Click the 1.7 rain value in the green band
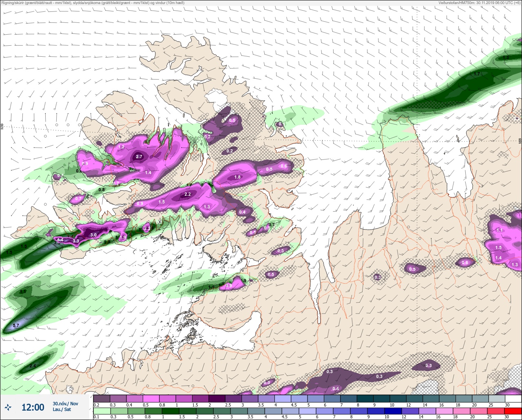 (x=478, y=74)
